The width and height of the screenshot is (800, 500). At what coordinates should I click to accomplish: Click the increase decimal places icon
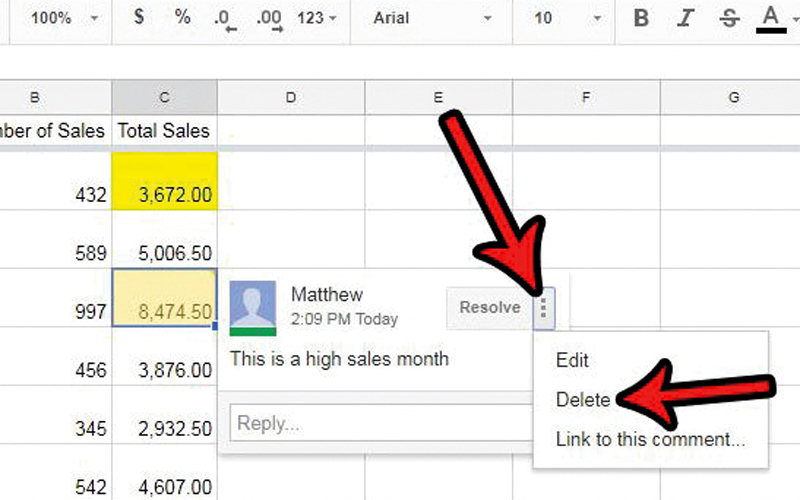[269, 19]
